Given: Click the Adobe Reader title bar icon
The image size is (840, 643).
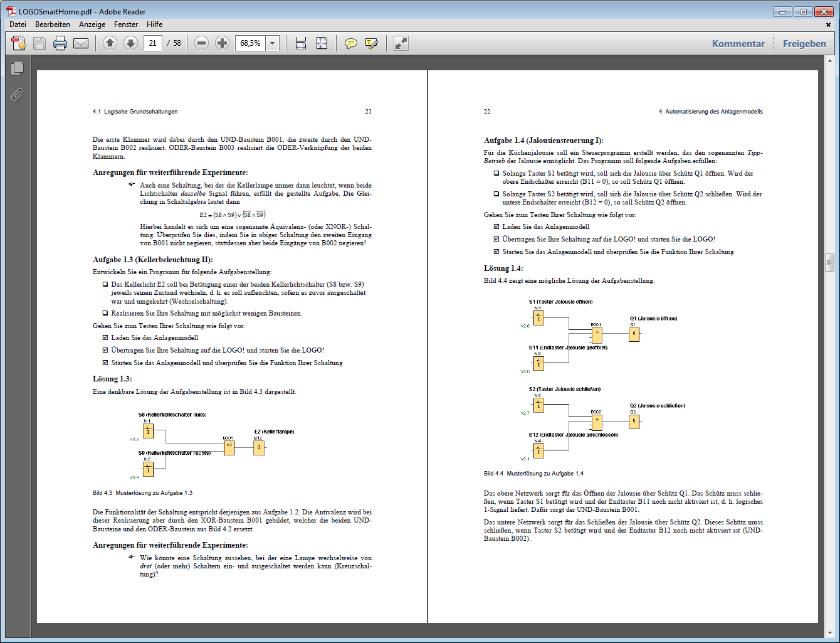Looking at the screenshot, I should coord(11,11).
